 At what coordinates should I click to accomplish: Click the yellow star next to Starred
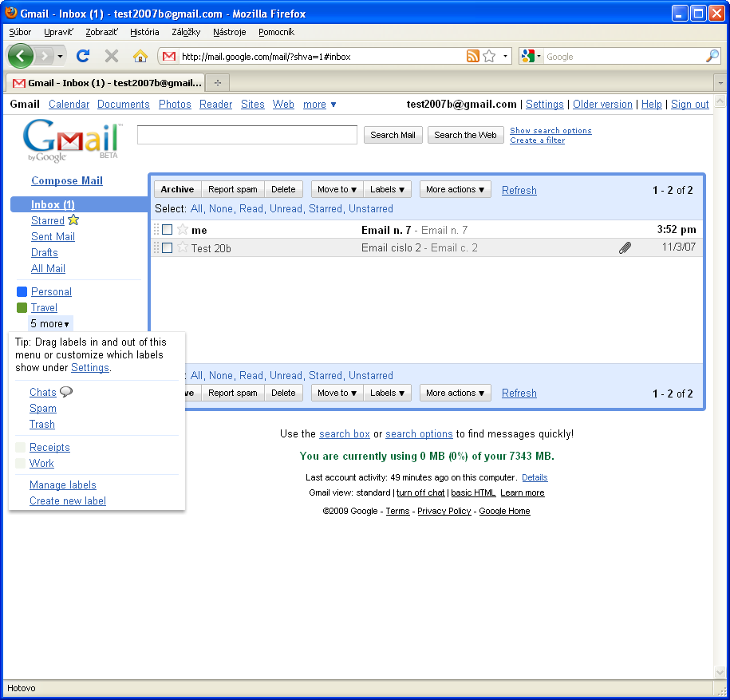(73, 219)
